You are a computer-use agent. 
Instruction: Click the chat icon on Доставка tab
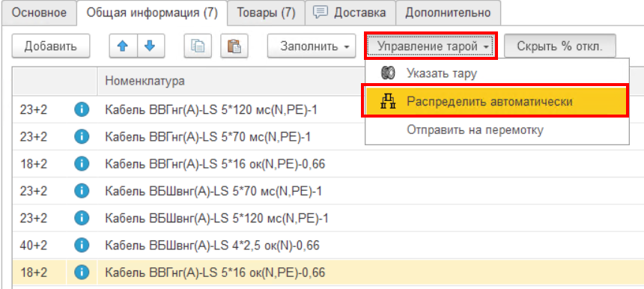coord(320,12)
